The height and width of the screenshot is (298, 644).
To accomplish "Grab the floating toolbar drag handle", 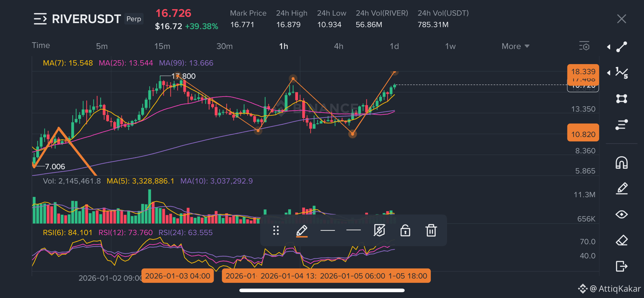I will coord(276,230).
